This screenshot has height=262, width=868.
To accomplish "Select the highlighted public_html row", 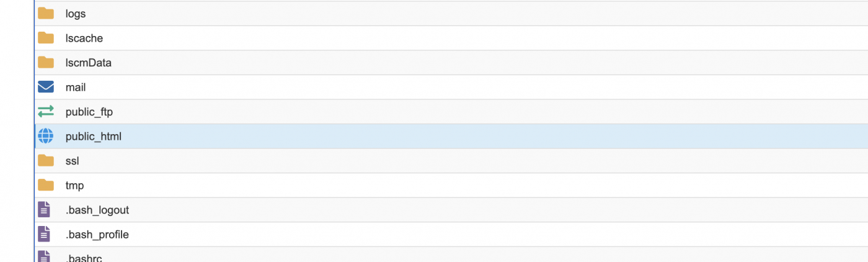I will (451, 136).
